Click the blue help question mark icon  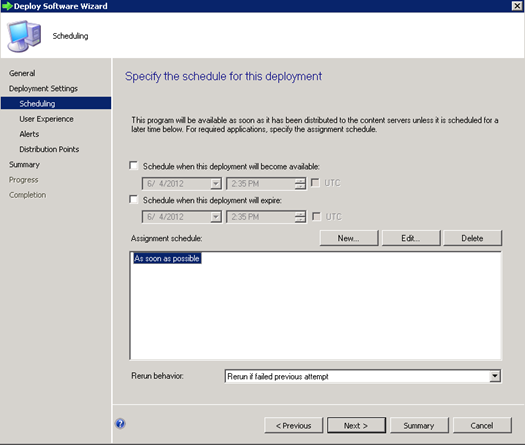point(120,424)
